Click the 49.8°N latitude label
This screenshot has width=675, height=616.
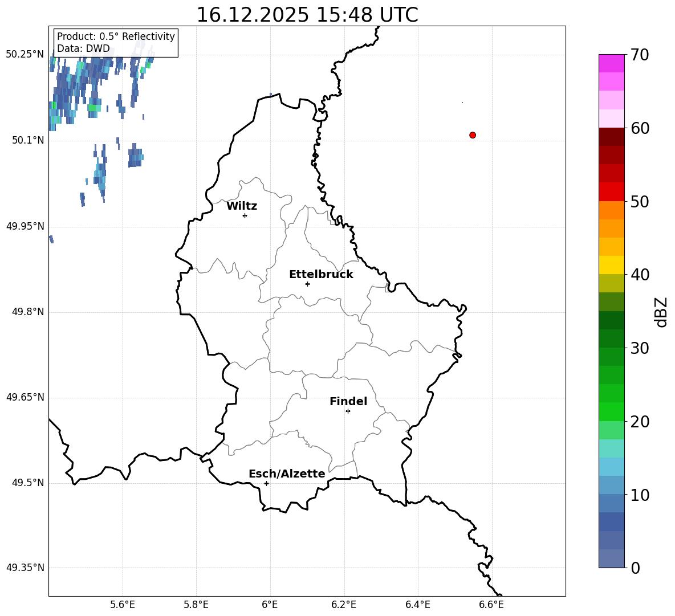point(28,312)
